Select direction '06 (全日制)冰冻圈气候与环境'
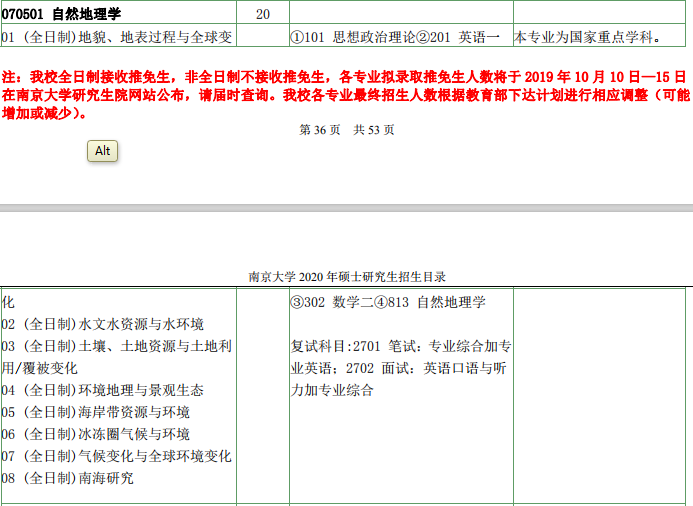693x506 pixels. 95,434
